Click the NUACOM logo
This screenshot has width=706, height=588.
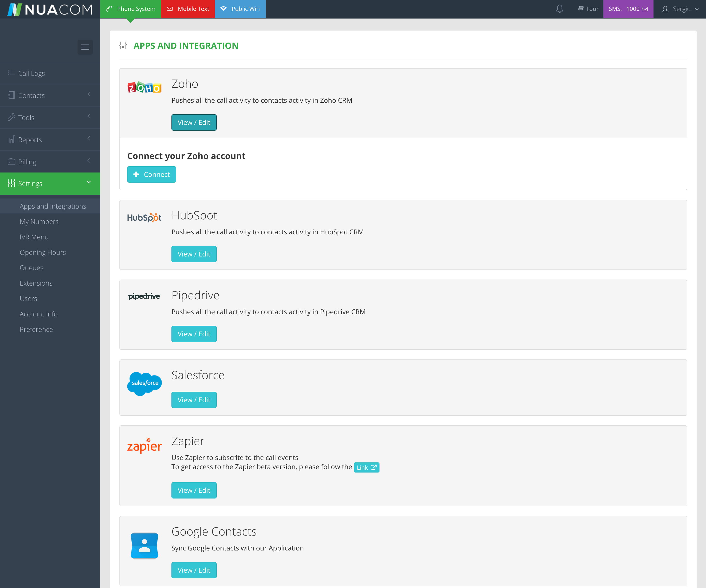(x=50, y=9)
